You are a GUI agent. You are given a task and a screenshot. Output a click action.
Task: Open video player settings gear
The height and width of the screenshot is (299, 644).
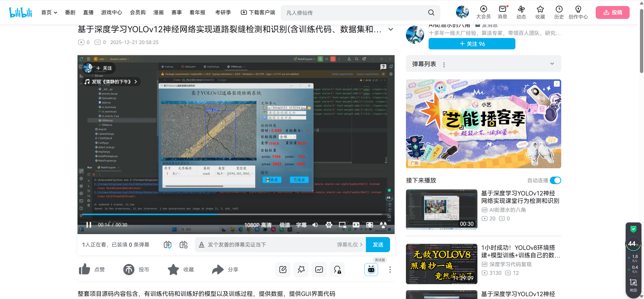[329, 225]
